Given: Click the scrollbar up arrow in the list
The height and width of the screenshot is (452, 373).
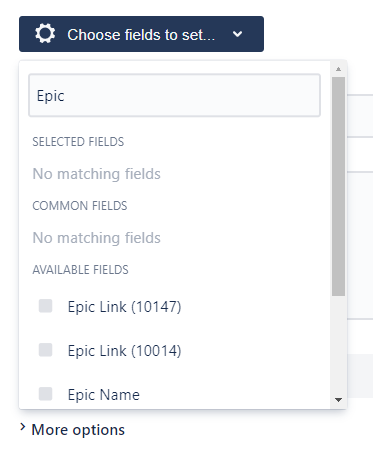Looking at the screenshot, I should pos(338,69).
